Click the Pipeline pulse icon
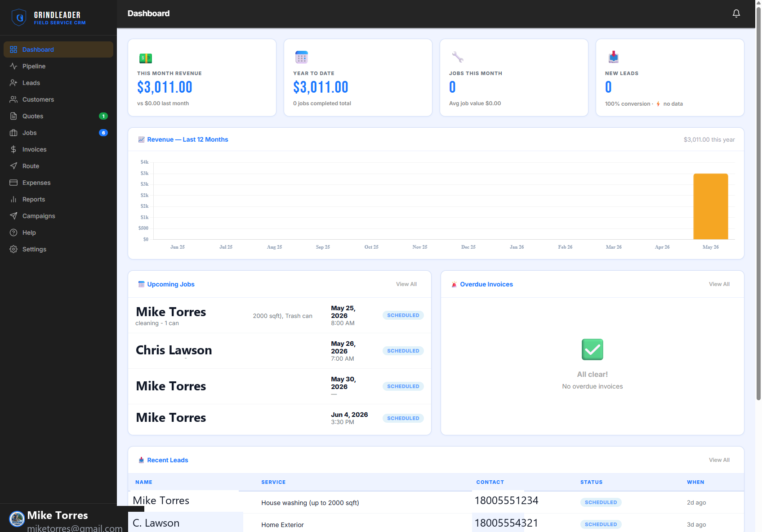 [x=13, y=66]
